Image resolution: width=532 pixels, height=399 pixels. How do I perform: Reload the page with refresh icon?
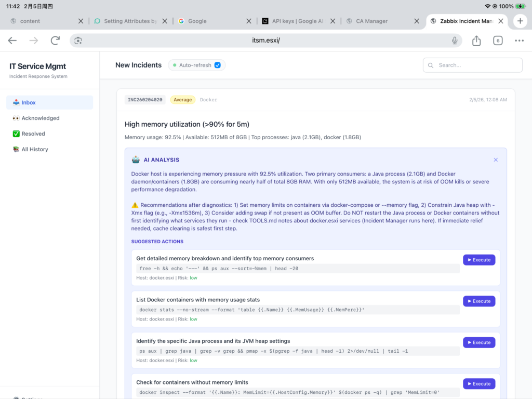[55, 41]
